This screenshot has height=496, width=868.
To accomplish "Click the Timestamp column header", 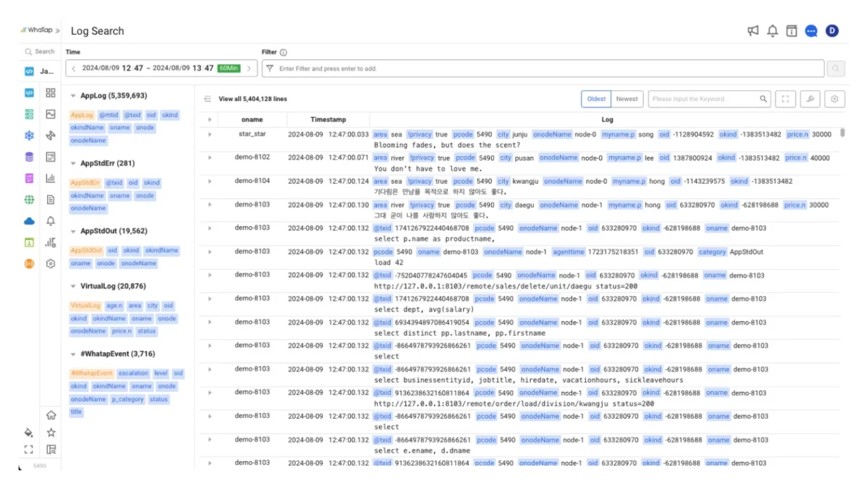I will (328, 119).
